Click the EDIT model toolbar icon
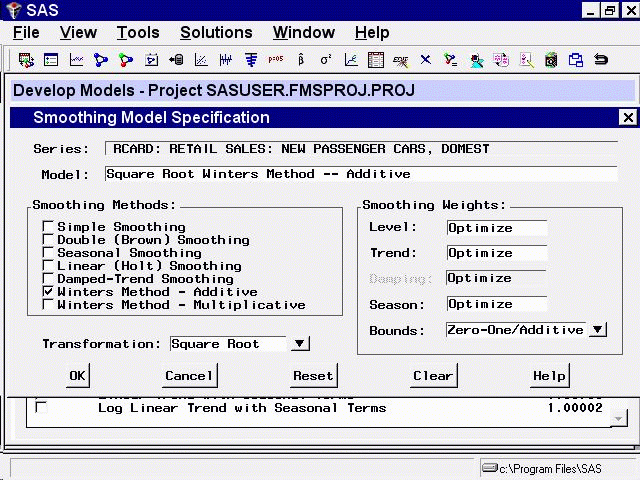This screenshot has width=640, height=480. (x=400, y=61)
